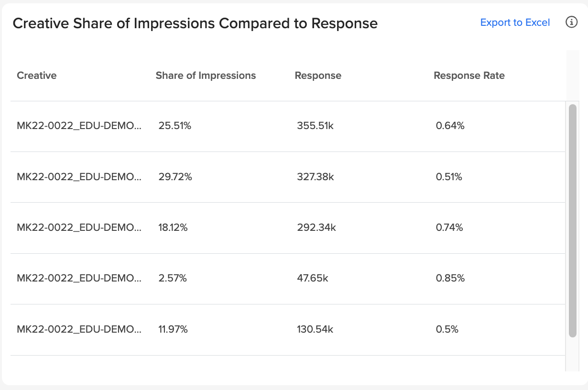The height and width of the screenshot is (390, 588).
Task: Click the 355.51k response value
Action: [x=316, y=126]
